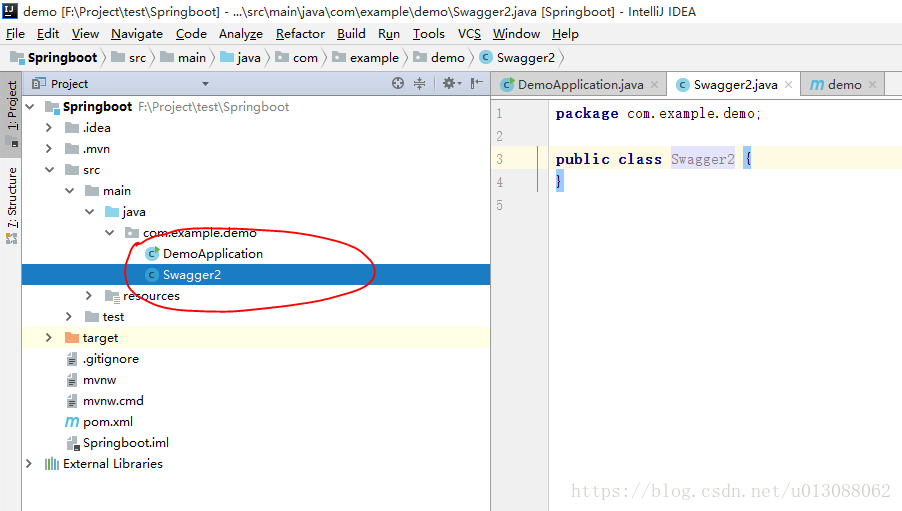Click the Collapse All icon in Project panel

tap(420, 84)
